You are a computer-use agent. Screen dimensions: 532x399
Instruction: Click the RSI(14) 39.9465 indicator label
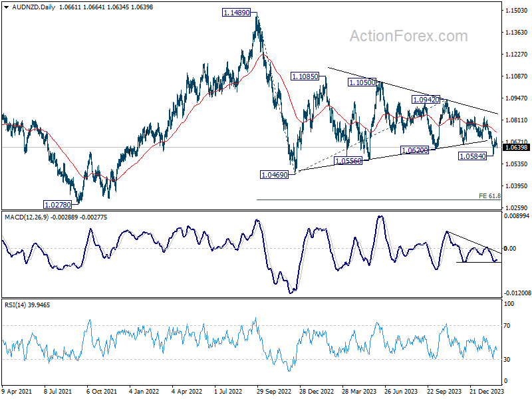27,305
